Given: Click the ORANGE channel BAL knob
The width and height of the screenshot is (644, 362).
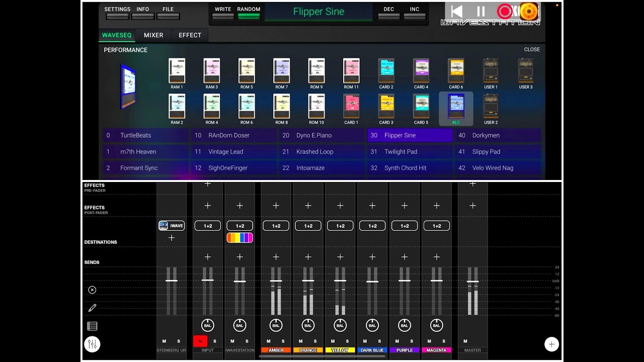Looking at the screenshot, I should tap(308, 325).
